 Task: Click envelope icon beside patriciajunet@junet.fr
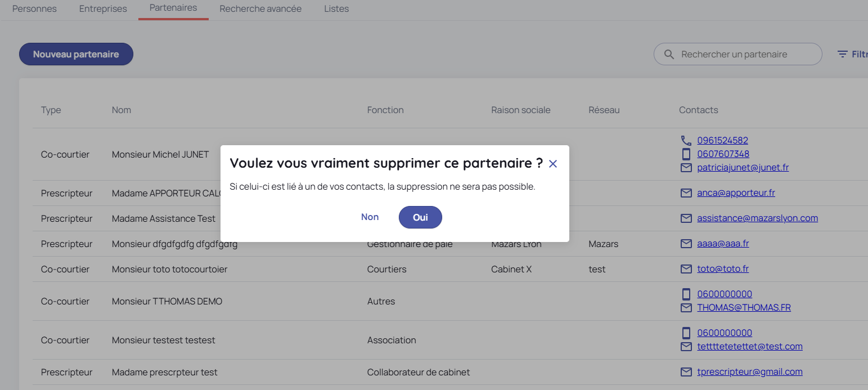click(686, 168)
